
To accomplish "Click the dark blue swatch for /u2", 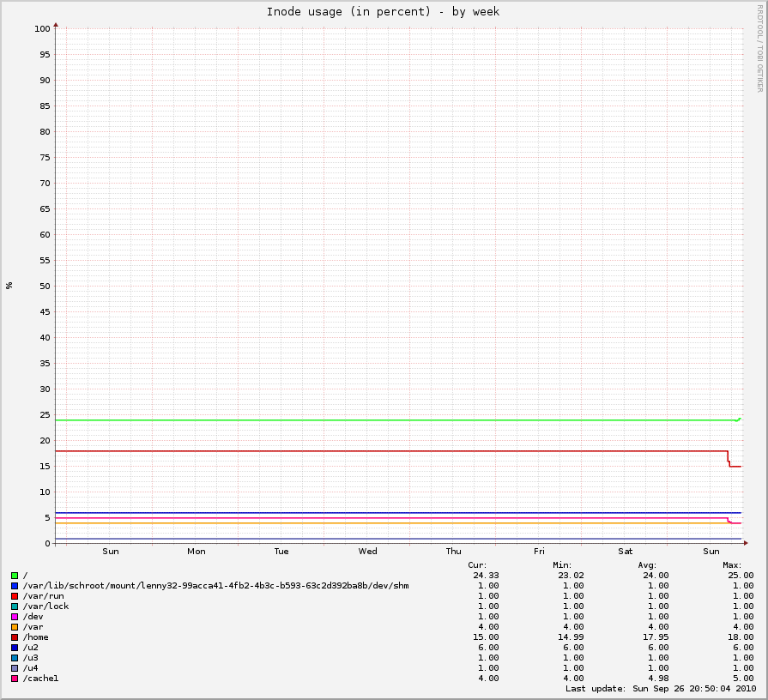I will click(x=15, y=648).
